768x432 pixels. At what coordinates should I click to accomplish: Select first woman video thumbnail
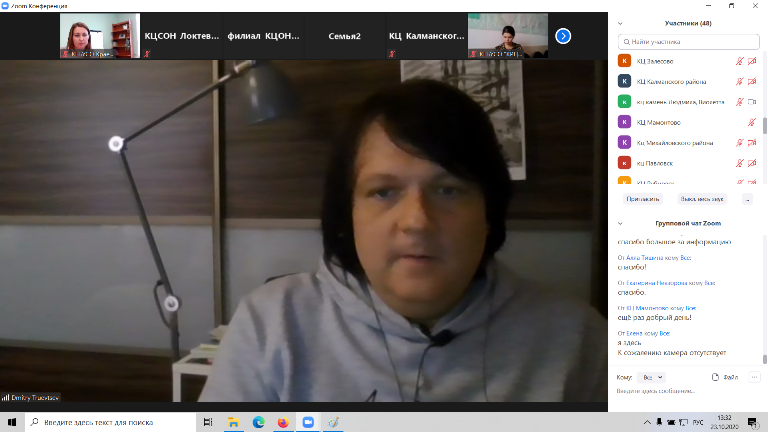click(100, 36)
